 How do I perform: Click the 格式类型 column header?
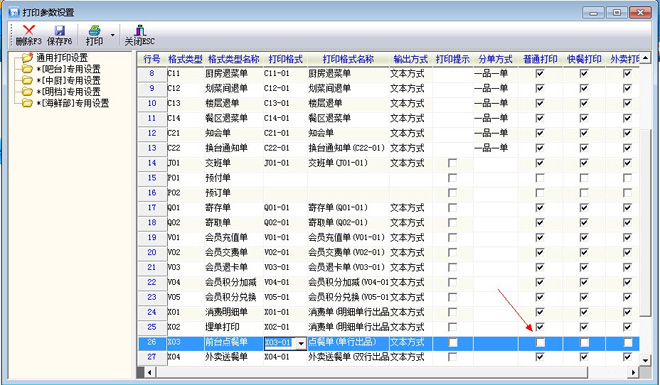(x=185, y=59)
